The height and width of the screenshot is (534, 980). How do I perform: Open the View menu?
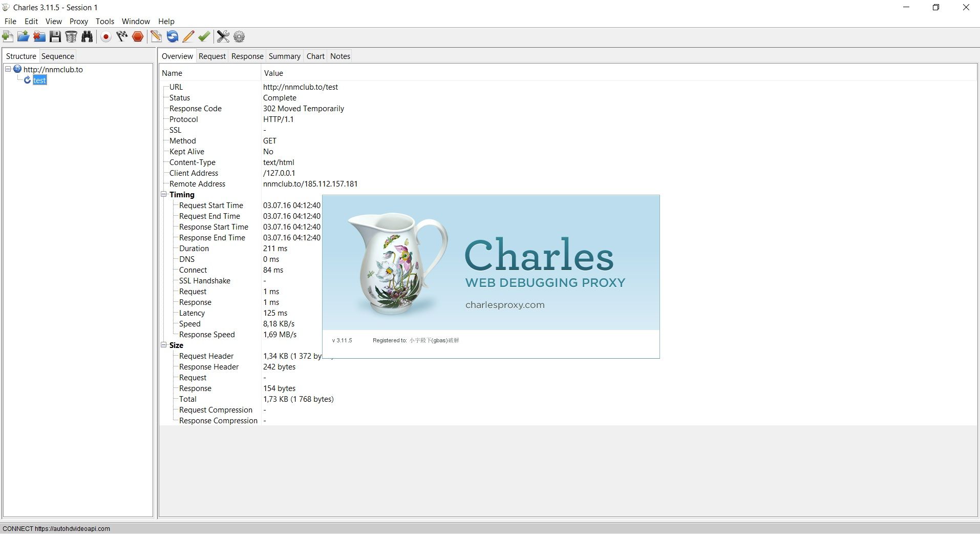(53, 21)
